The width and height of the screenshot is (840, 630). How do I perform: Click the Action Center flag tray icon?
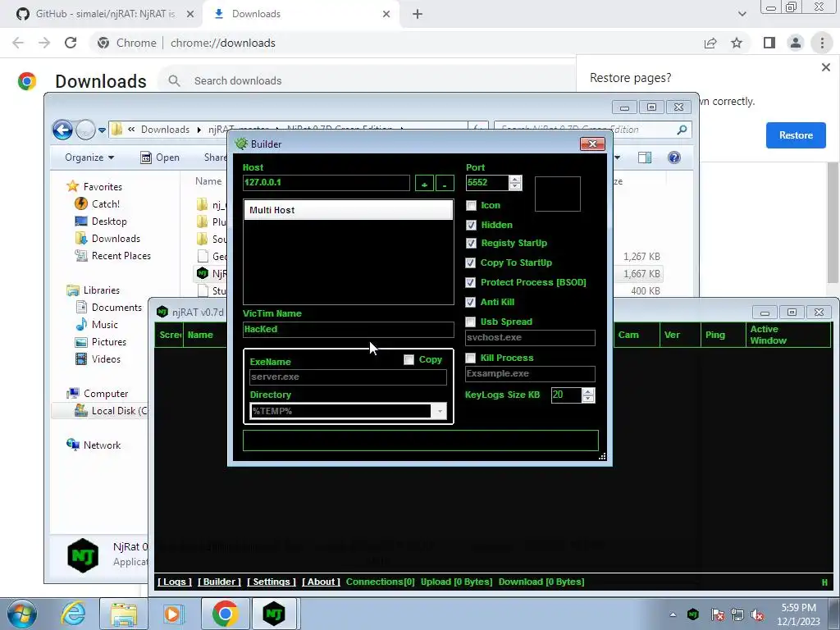pyautogui.click(x=717, y=614)
